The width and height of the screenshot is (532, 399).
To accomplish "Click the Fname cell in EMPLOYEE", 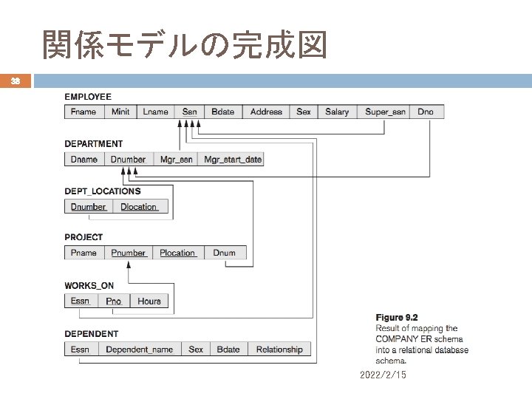I will coord(84,112).
